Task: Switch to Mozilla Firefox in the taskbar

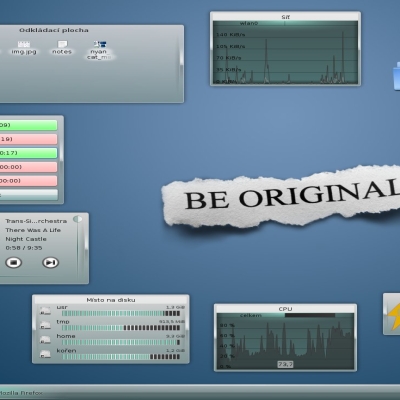Action: [21, 393]
